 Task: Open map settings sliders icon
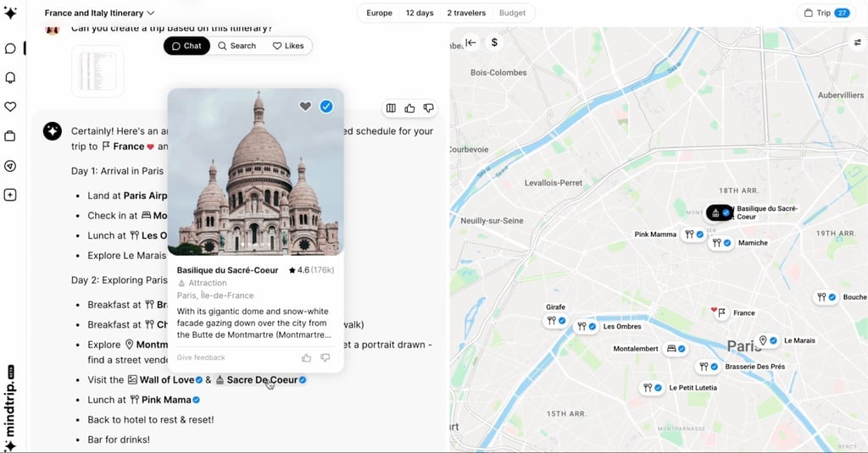[858, 42]
